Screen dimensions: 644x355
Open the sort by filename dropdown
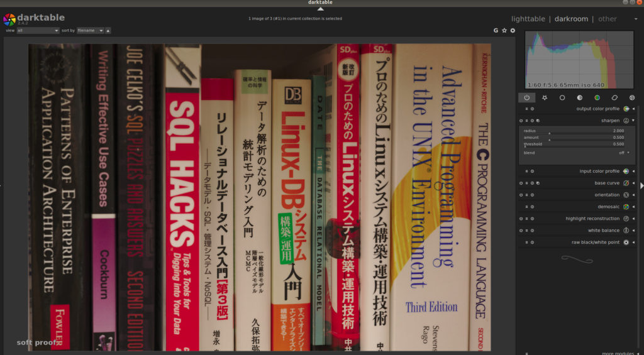90,30
